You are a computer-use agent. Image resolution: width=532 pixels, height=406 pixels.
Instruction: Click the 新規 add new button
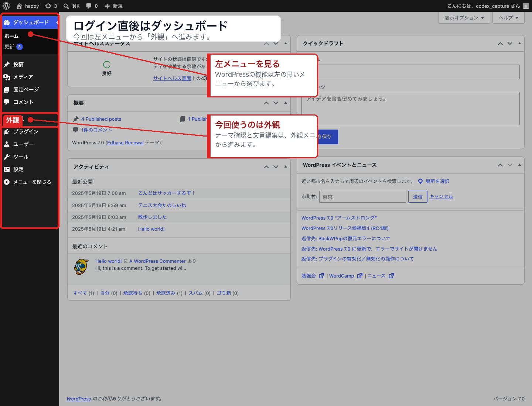click(113, 6)
